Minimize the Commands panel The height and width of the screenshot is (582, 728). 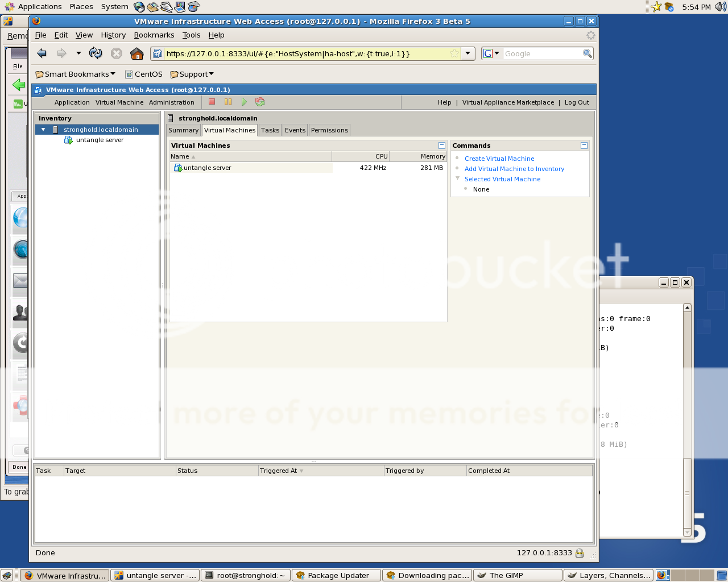(584, 145)
